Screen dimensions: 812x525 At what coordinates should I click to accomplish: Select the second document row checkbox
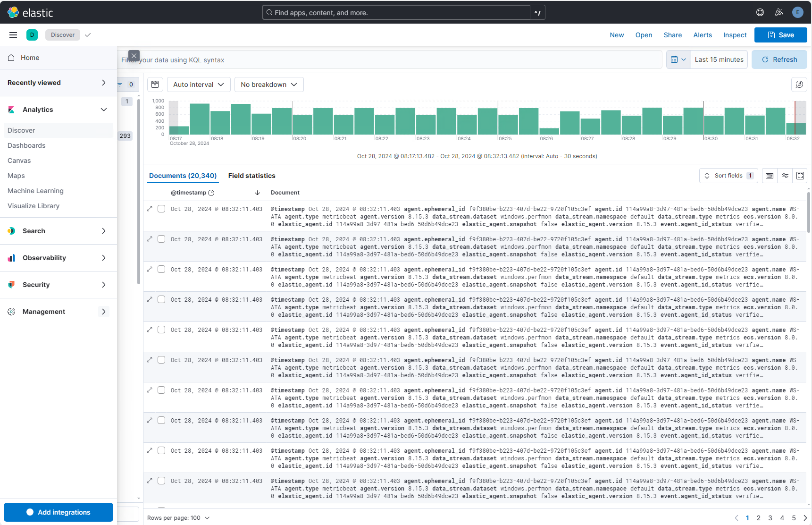click(161, 239)
